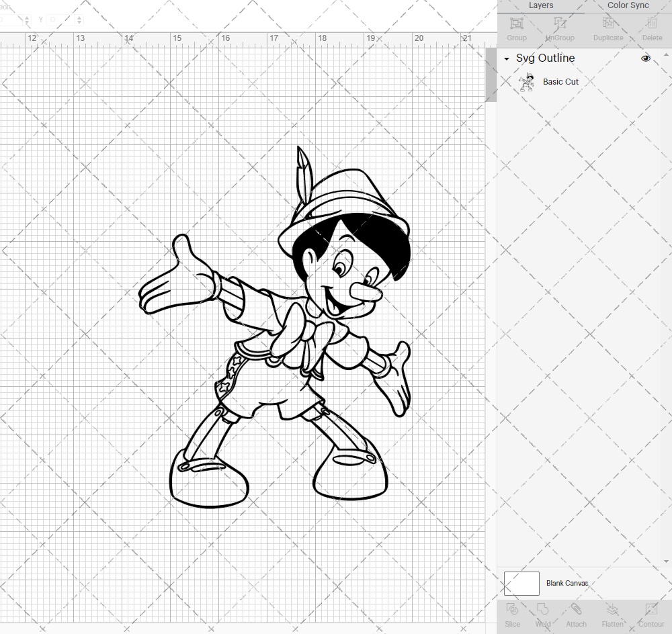This screenshot has width=672, height=634.
Task: Click the Duplicate icon
Action: tap(608, 24)
